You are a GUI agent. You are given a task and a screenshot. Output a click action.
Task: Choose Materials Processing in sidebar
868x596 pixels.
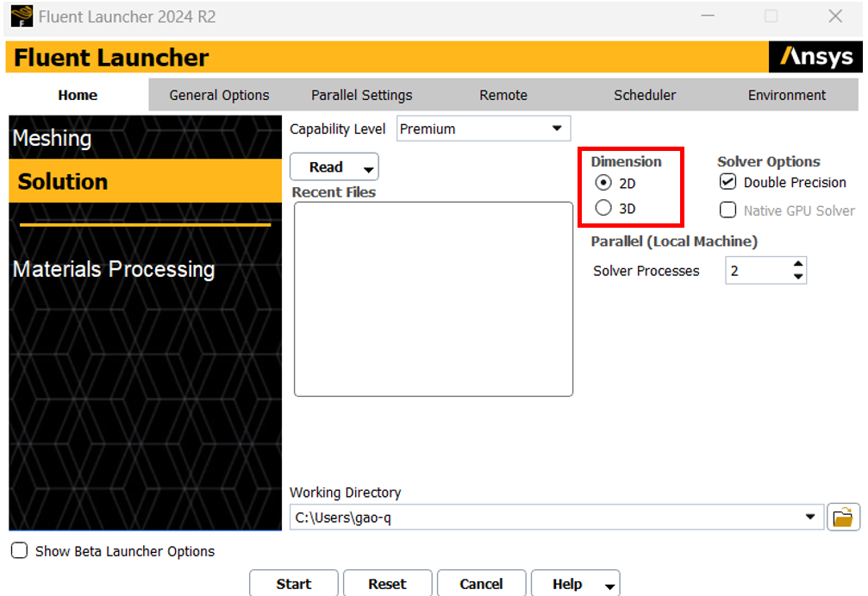tap(145, 269)
